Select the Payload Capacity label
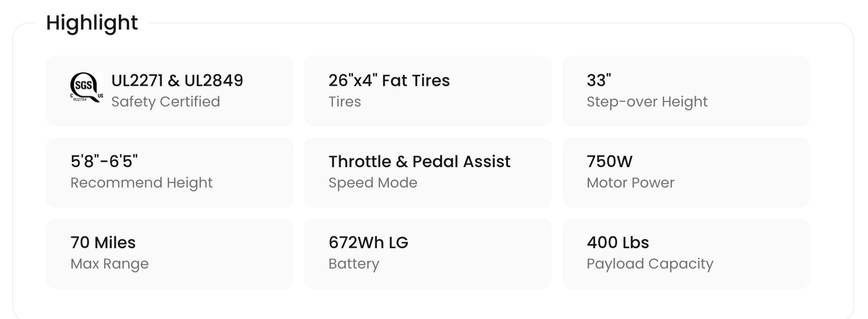868x319 pixels. tap(649, 264)
